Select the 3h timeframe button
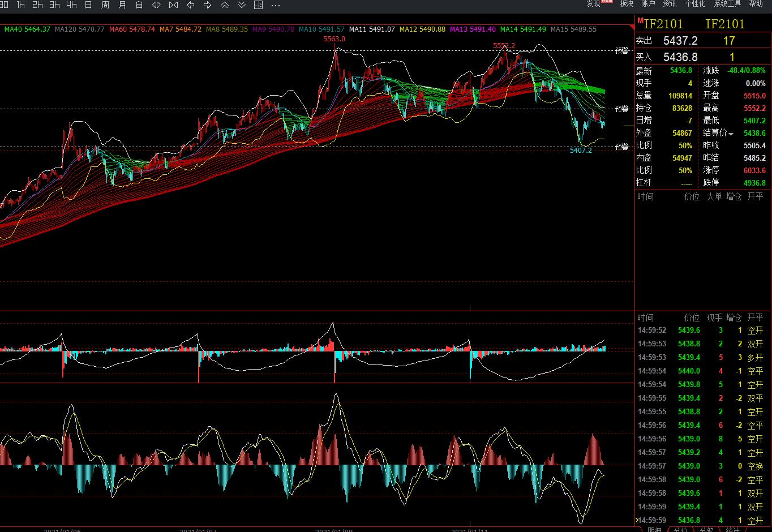The height and width of the screenshot is (532, 772). [x=54, y=5]
